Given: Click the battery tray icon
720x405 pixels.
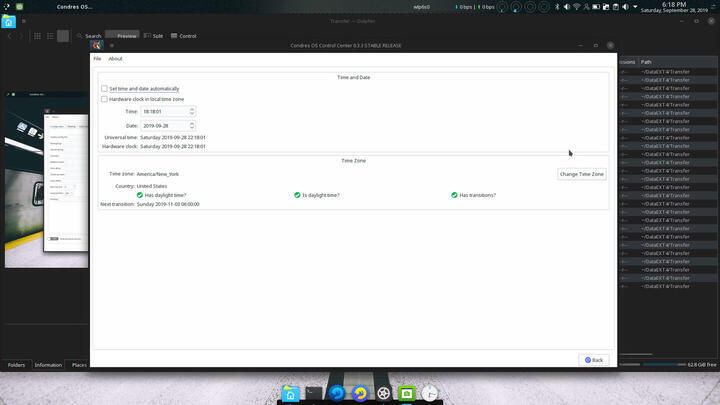Looking at the screenshot, I should click(x=596, y=7).
